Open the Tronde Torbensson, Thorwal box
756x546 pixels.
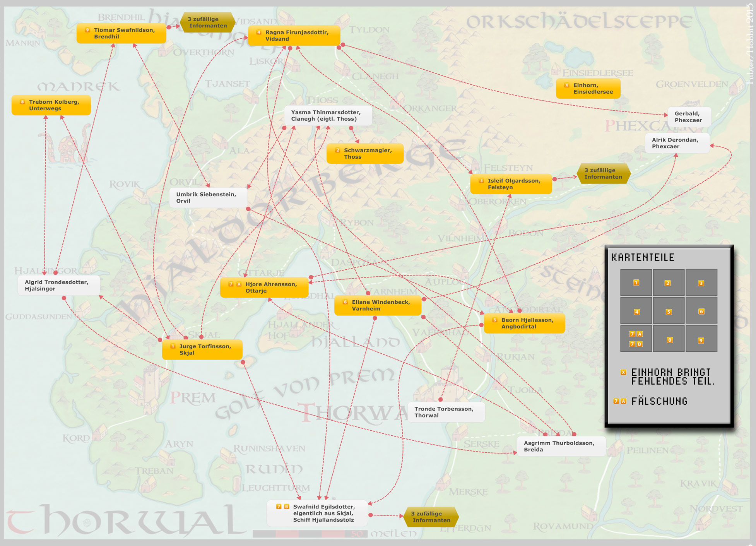pos(446,412)
